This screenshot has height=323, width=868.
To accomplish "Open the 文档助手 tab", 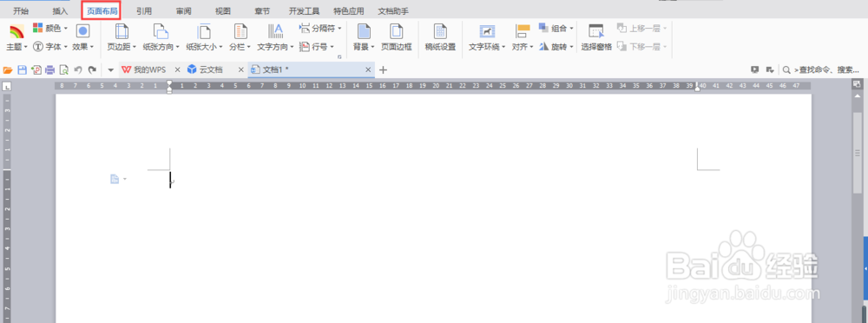I will coord(393,10).
